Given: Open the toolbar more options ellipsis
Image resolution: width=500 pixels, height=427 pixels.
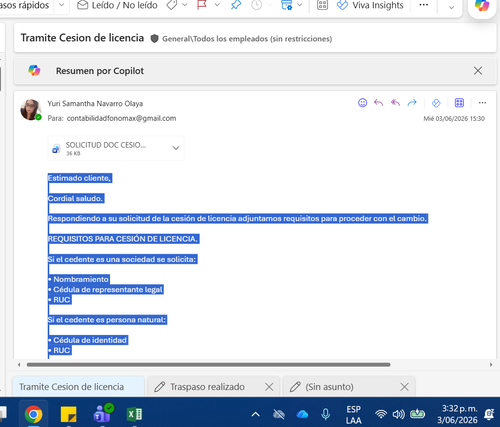Looking at the screenshot, I should click(424, 5).
